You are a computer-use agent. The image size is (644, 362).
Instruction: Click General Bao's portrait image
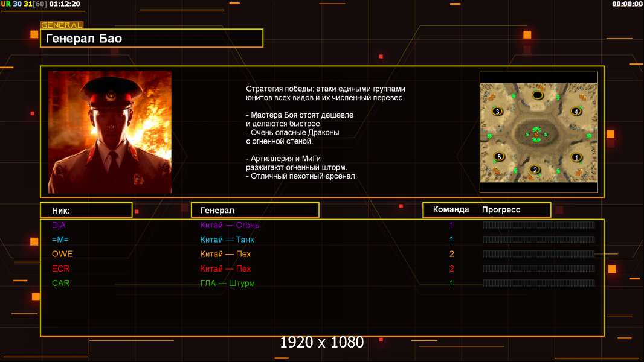(x=110, y=132)
